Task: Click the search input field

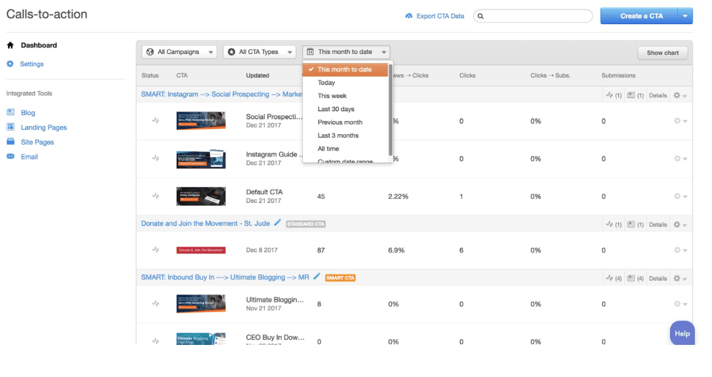Action: click(x=533, y=16)
